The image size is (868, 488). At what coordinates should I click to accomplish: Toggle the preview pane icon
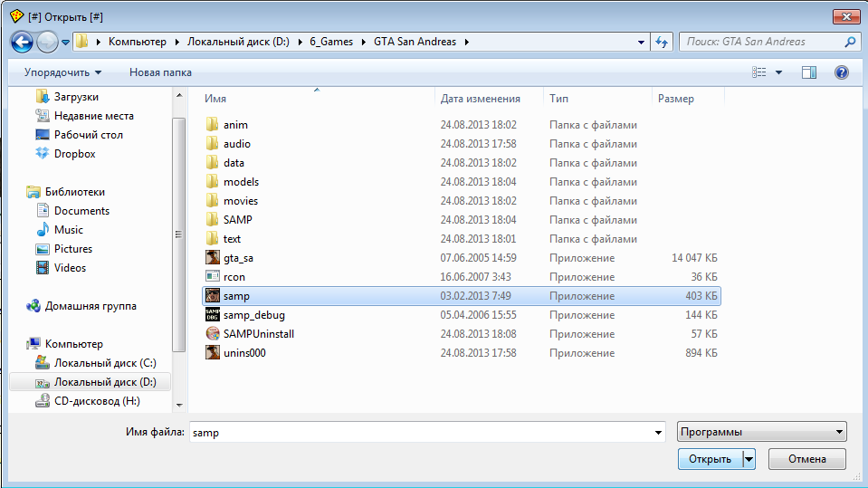pyautogui.click(x=809, y=72)
